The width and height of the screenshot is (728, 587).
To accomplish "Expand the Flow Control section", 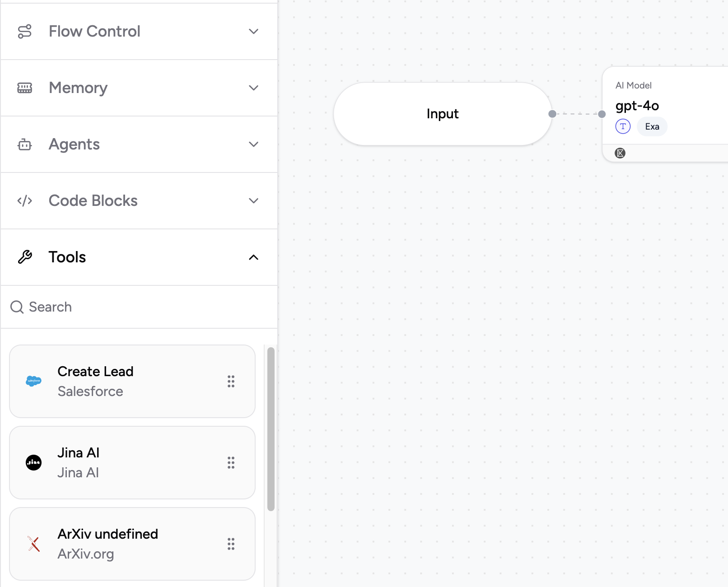I will (253, 32).
